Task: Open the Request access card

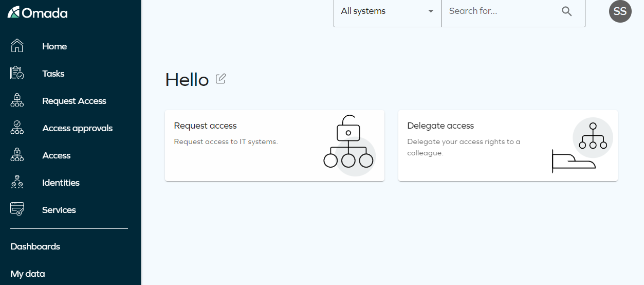Action: [274, 146]
